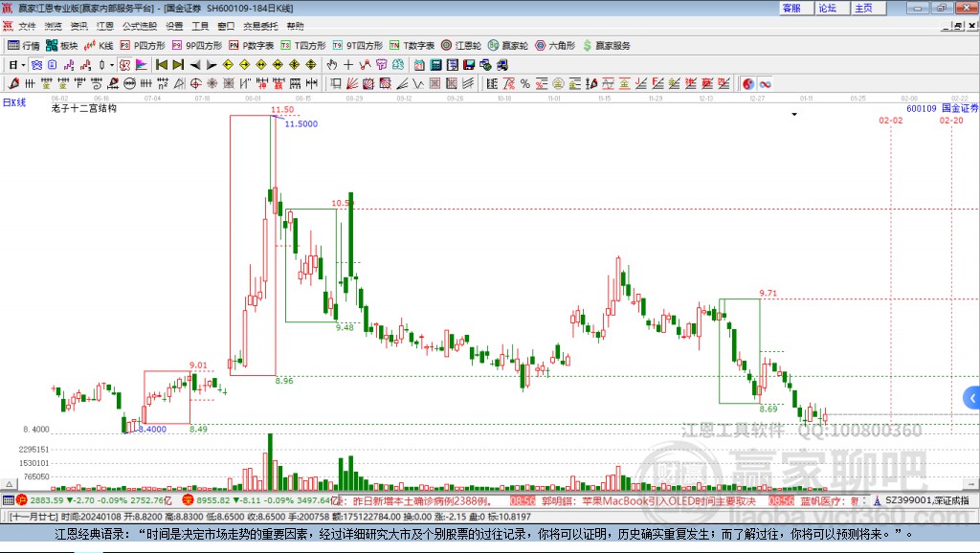This screenshot has width=980, height=553.
Task: Open the 9T四方形 tool
Action: pyautogui.click(x=358, y=46)
